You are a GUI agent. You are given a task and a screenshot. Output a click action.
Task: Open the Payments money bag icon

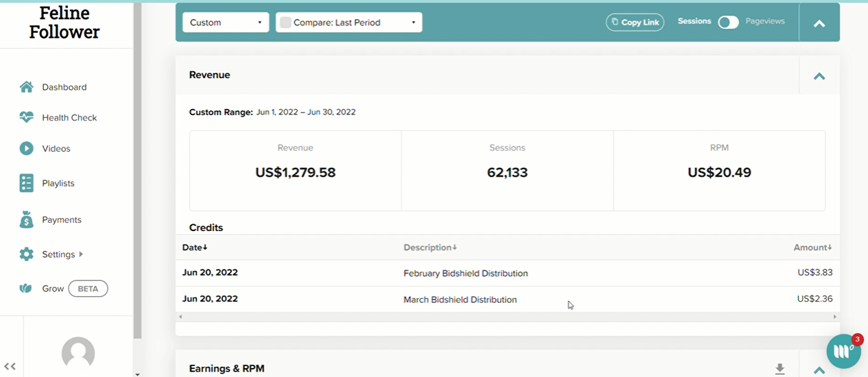point(26,219)
